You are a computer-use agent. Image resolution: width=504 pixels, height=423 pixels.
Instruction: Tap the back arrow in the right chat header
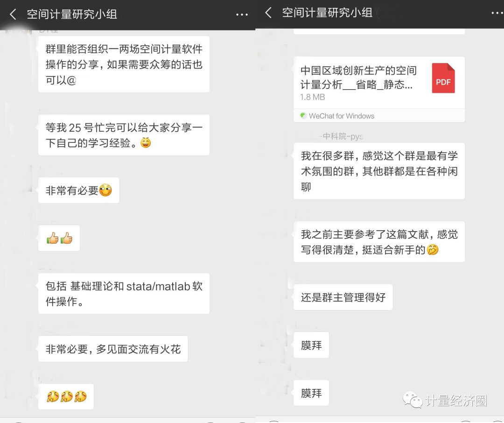(x=268, y=13)
